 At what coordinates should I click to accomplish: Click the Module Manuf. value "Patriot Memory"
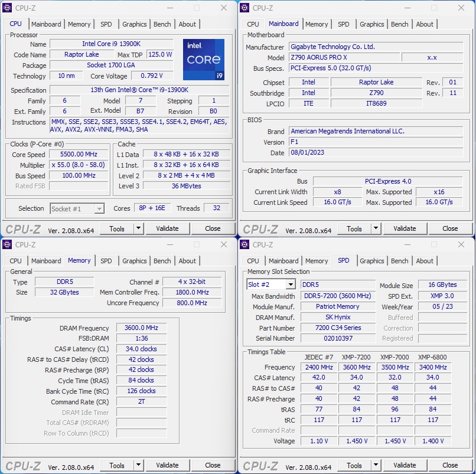click(x=338, y=306)
